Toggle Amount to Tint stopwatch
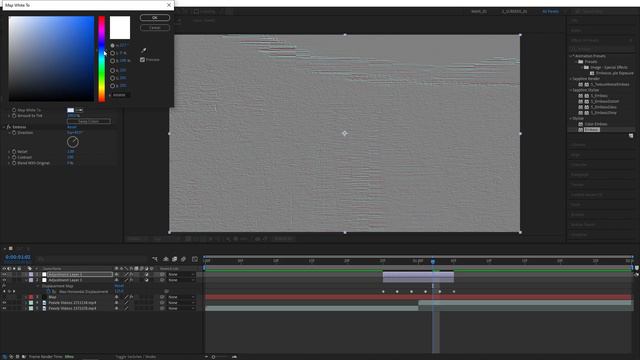This screenshot has height=360, width=640. pos(14,116)
